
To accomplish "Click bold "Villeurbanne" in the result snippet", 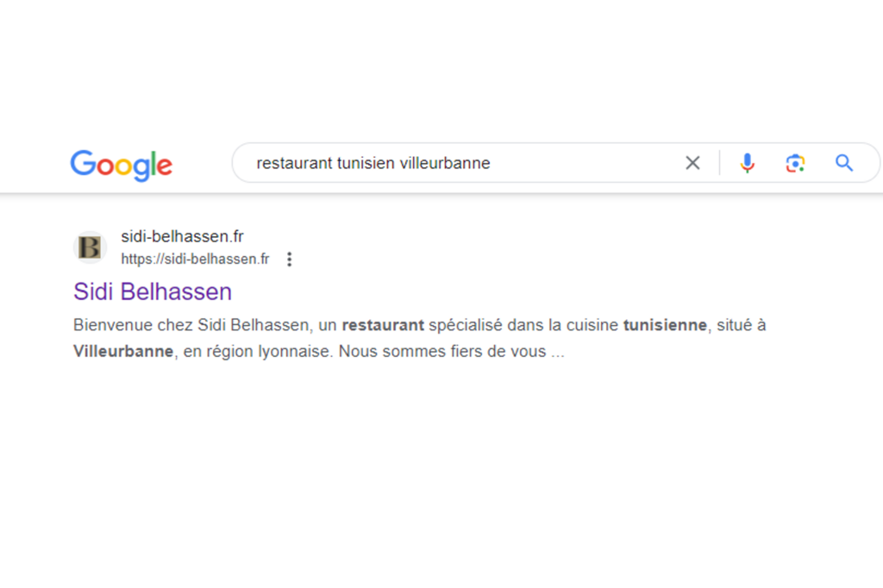I will click(x=123, y=352).
